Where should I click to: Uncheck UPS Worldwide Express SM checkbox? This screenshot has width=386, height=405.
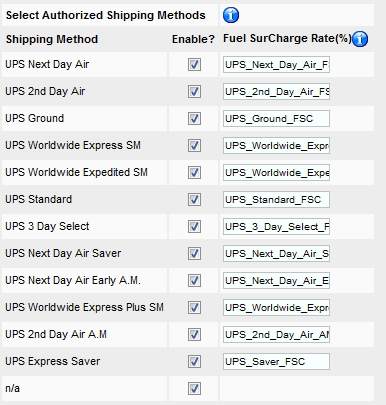point(194,145)
